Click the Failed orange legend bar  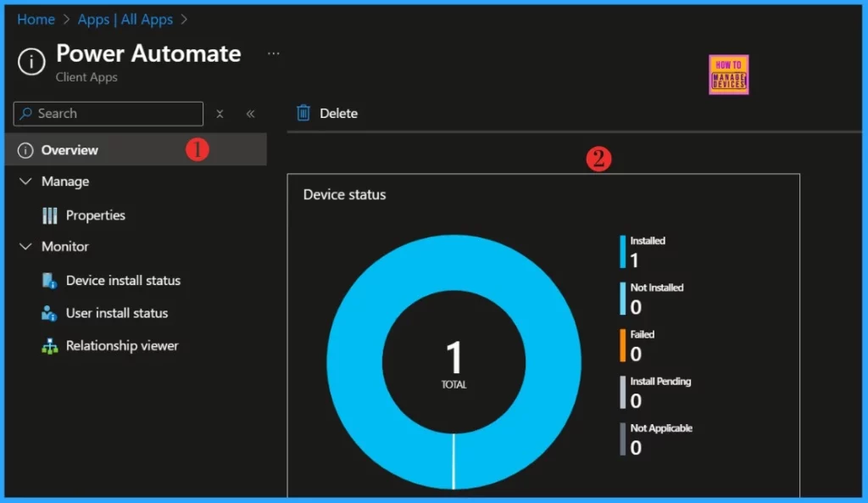[x=623, y=345]
